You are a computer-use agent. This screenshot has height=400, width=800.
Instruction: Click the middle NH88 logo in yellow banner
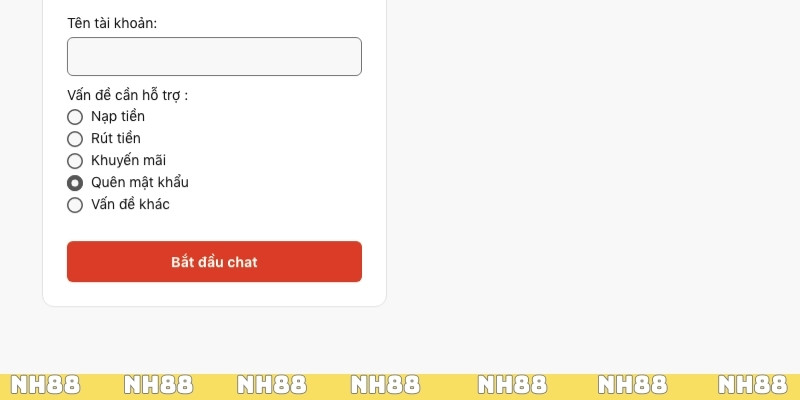[x=386, y=385]
